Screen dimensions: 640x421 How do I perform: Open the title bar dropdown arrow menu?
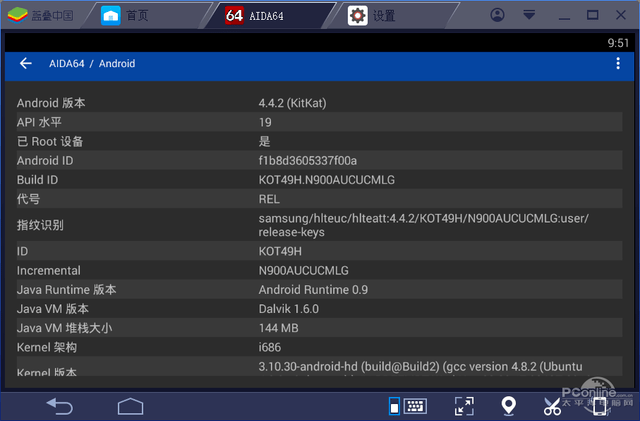tap(529, 15)
